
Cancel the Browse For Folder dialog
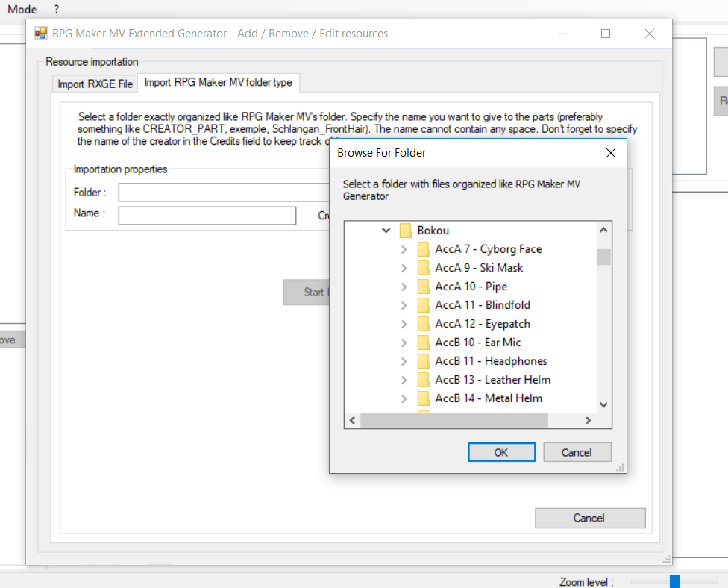pyautogui.click(x=577, y=452)
